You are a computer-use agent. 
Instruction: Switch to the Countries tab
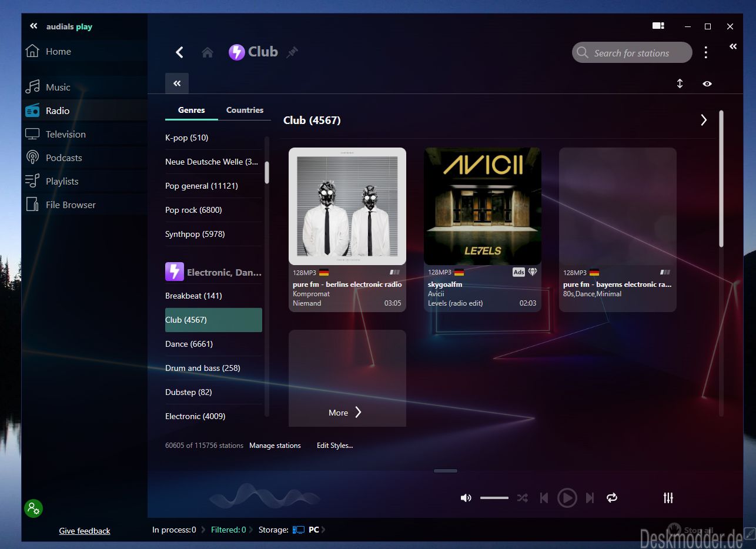(x=245, y=110)
